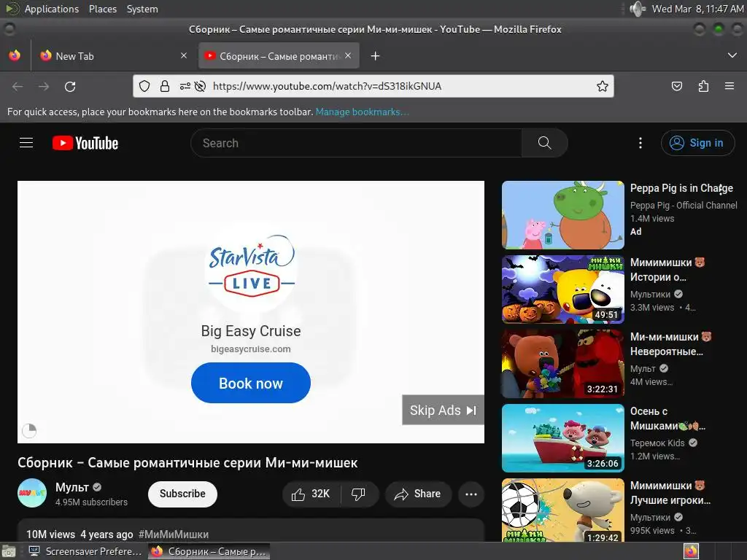Click the StarVista LIVE ad logo

click(251, 265)
